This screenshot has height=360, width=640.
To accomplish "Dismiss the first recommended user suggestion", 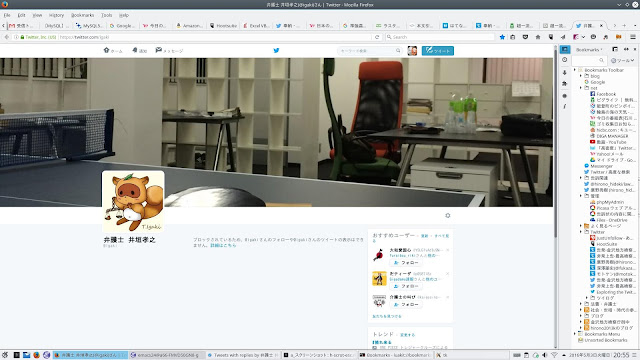I will [x=447, y=250].
